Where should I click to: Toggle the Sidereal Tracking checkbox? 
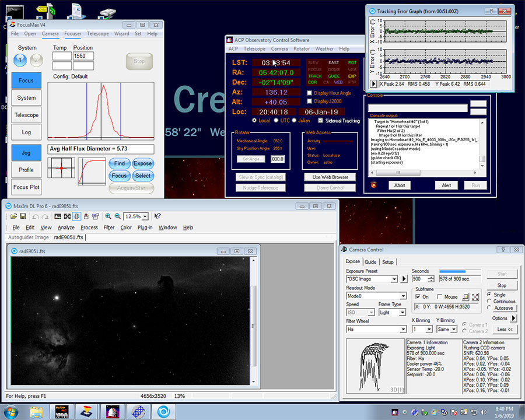[x=321, y=121]
